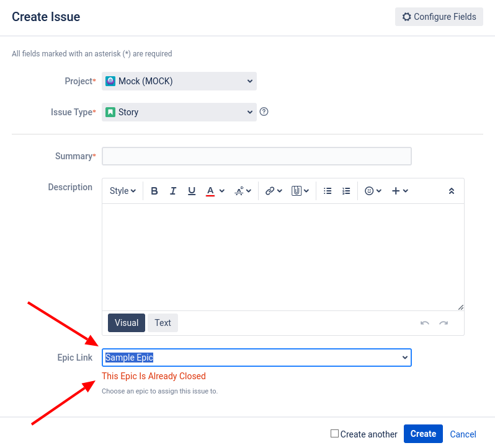
Task: Apply italic formatting to description text
Action: coord(172,191)
